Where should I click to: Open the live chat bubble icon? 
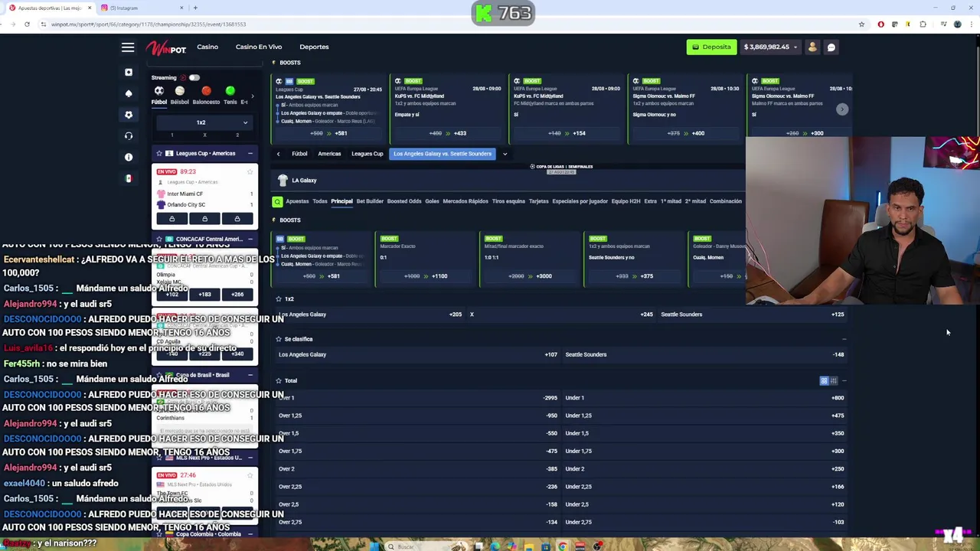coord(831,47)
